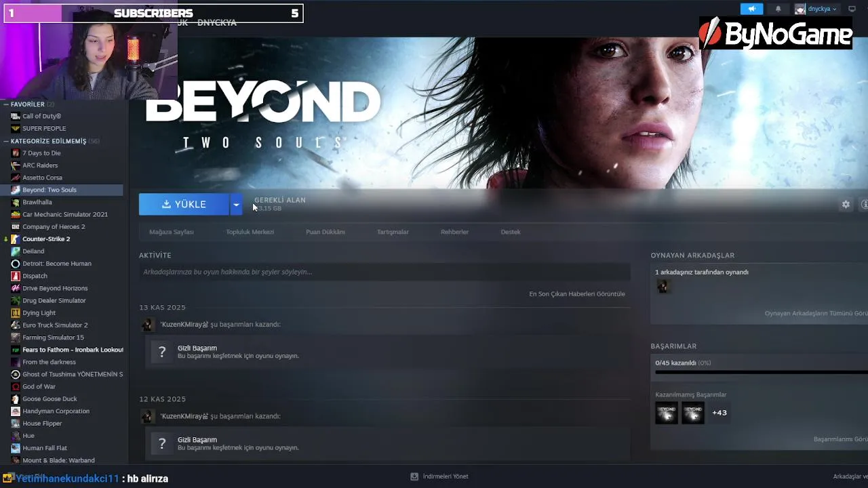This screenshot has width=868, height=488.
Task: Open the notifications bell
Action: pyautogui.click(x=778, y=9)
